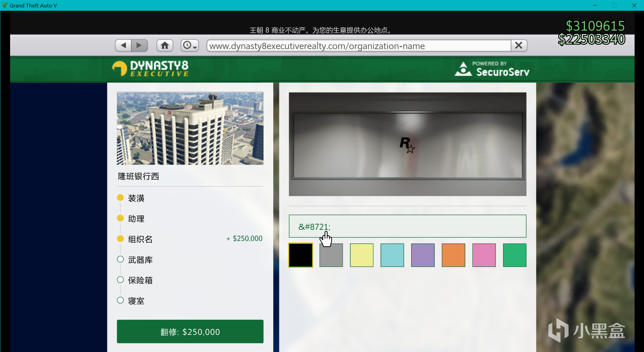Open the browser history clock dropdown

point(190,45)
